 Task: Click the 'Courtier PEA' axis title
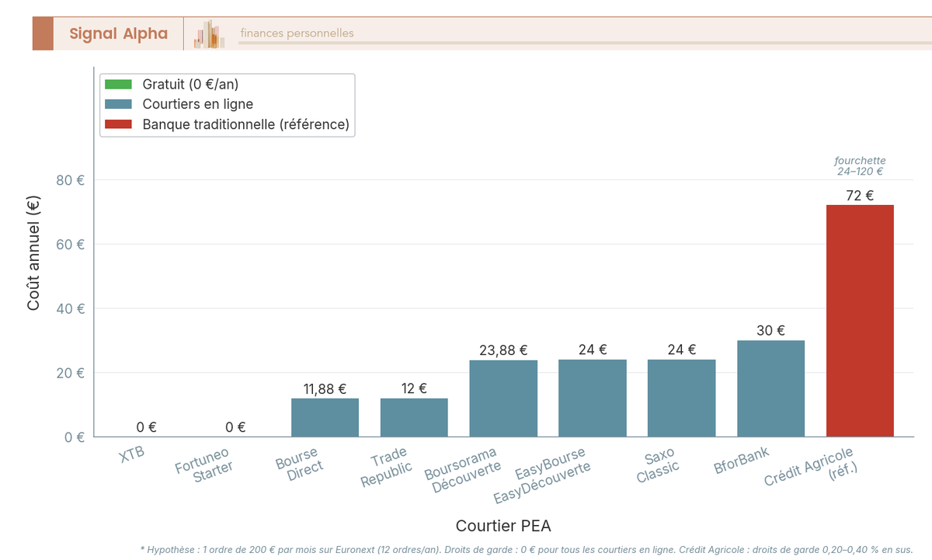click(503, 526)
